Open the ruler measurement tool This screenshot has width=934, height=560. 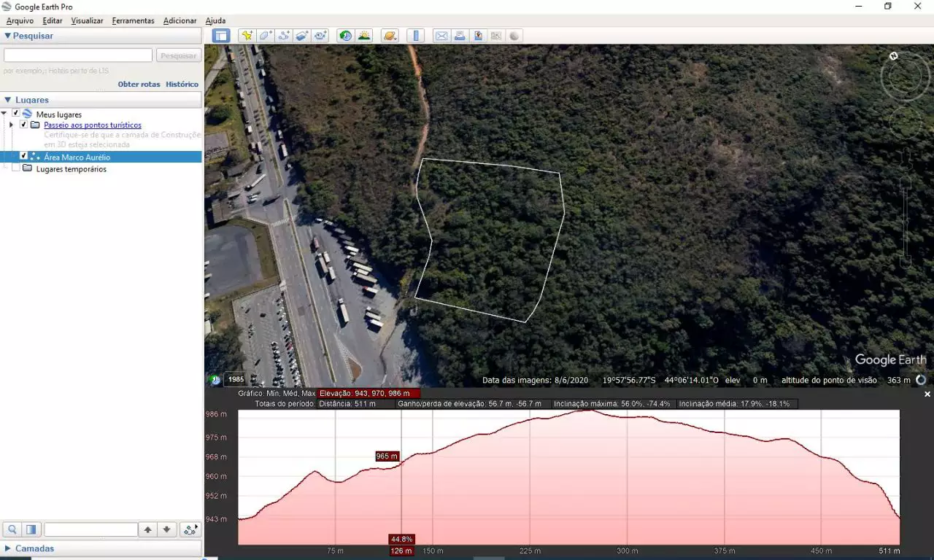(x=416, y=36)
